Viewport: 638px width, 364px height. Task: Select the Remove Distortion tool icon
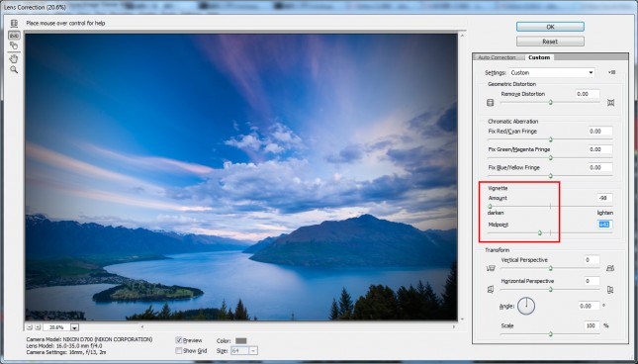(14, 24)
